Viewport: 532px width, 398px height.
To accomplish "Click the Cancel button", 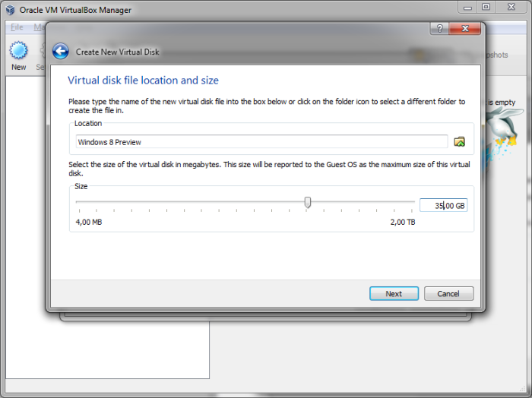I will click(448, 294).
